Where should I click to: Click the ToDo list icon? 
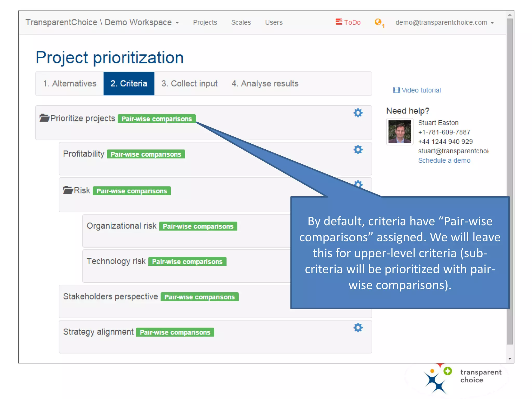339,22
